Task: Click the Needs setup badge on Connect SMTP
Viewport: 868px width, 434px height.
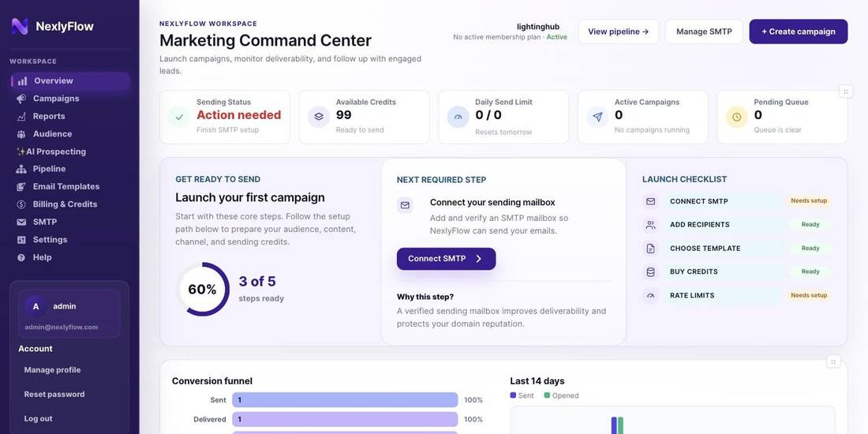Action: (x=809, y=201)
